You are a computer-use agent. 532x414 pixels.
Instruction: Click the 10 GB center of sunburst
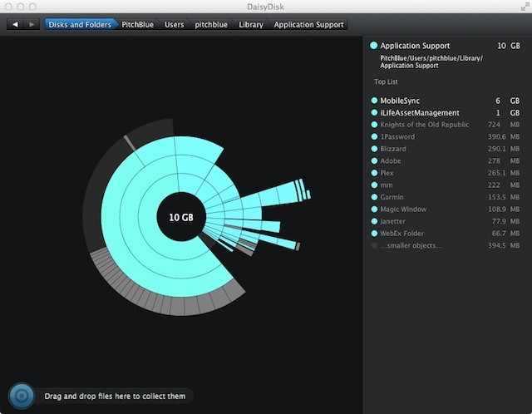tap(180, 218)
